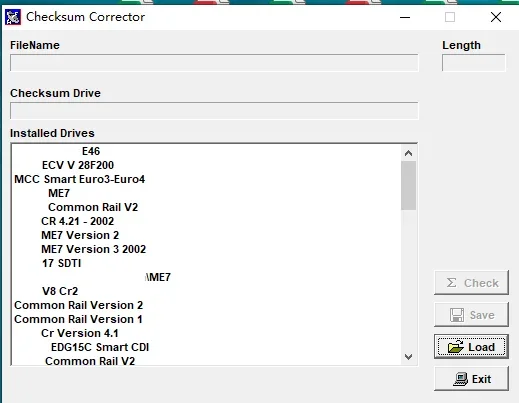Click inside the Checksum Drive field
Image resolution: width=519 pixels, height=403 pixels.
214,111
